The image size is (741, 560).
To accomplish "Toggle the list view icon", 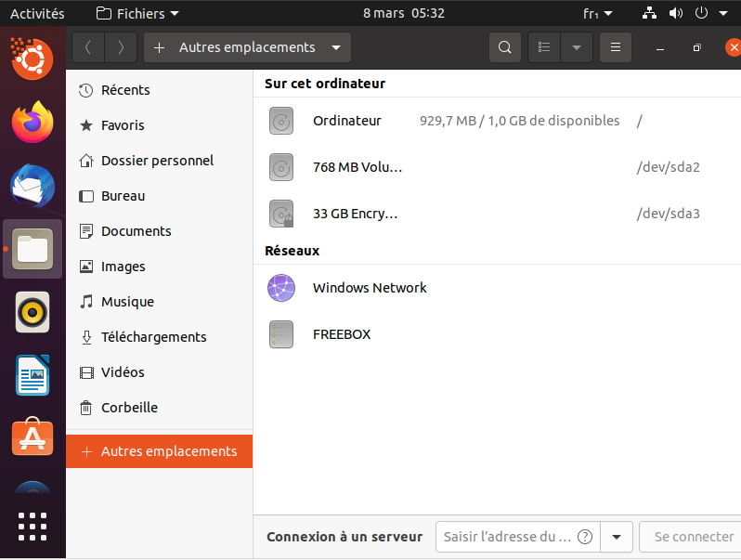I will (x=545, y=47).
